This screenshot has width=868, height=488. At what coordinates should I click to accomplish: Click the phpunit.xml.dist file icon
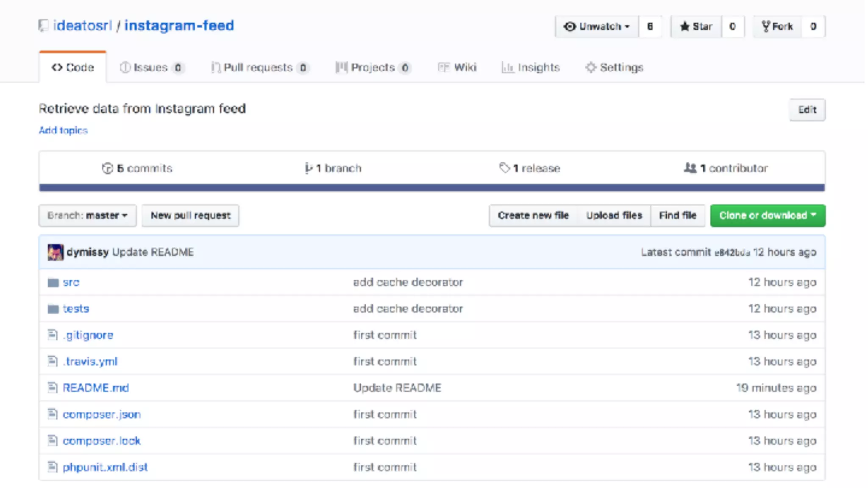(x=53, y=467)
